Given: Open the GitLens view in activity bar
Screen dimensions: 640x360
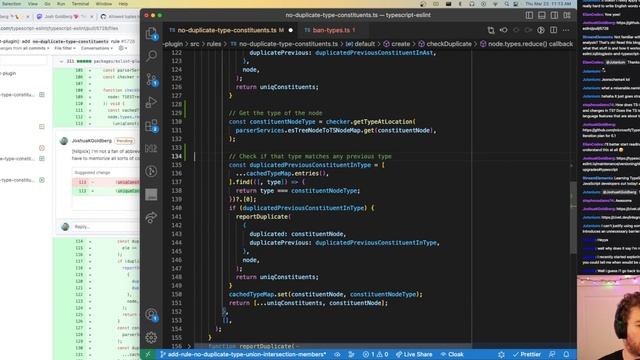Looking at the screenshot, I should click(x=151, y=171).
